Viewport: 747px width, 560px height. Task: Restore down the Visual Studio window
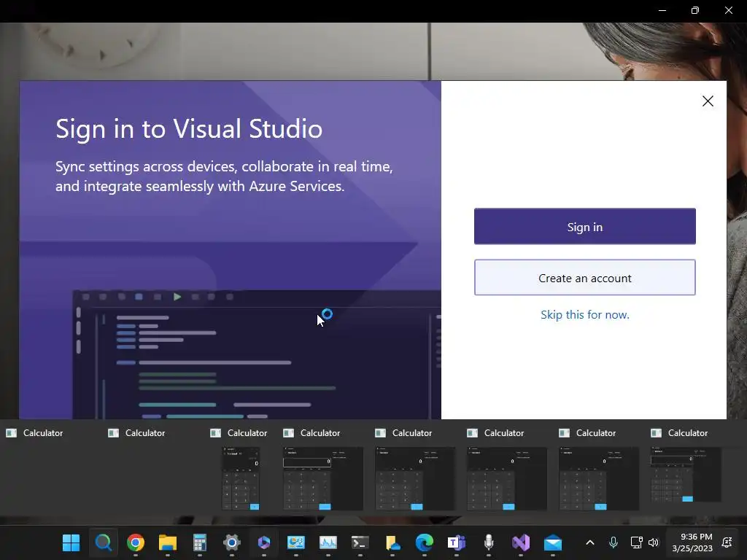(x=695, y=10)
